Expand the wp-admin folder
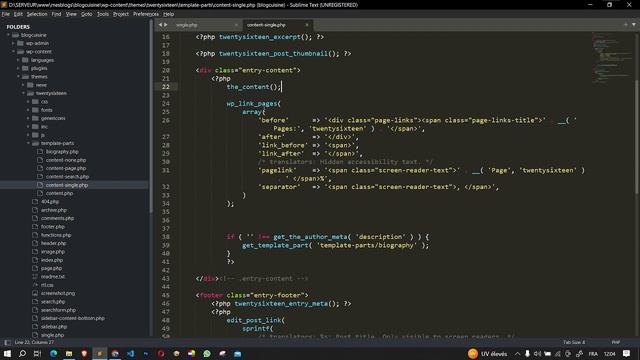 click(x=13, y=43)
